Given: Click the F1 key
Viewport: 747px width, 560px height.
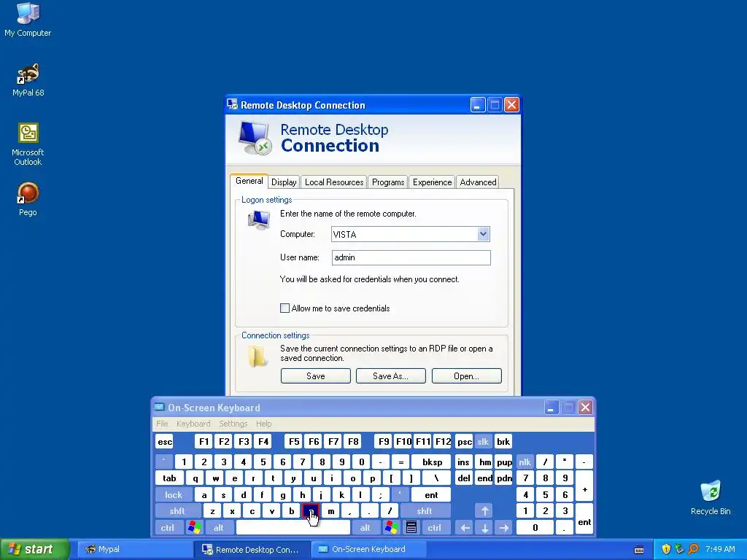Looking at the screenshot, I should pos(204,441).
